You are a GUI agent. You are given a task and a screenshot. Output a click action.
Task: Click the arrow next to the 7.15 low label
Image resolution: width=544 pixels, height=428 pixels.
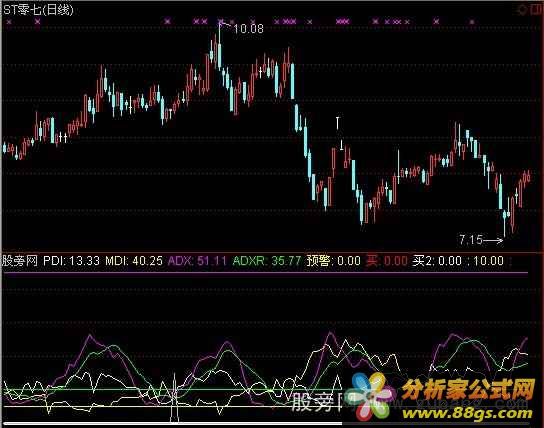(x=493, y=240)
